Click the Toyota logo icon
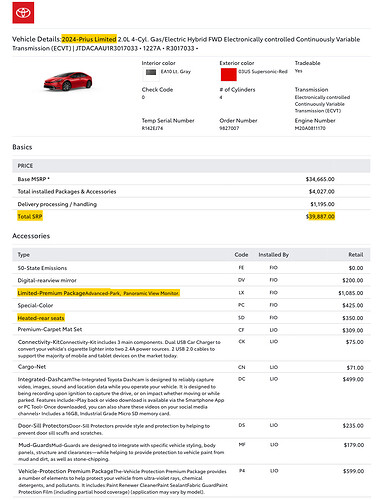 coord(23,12)
